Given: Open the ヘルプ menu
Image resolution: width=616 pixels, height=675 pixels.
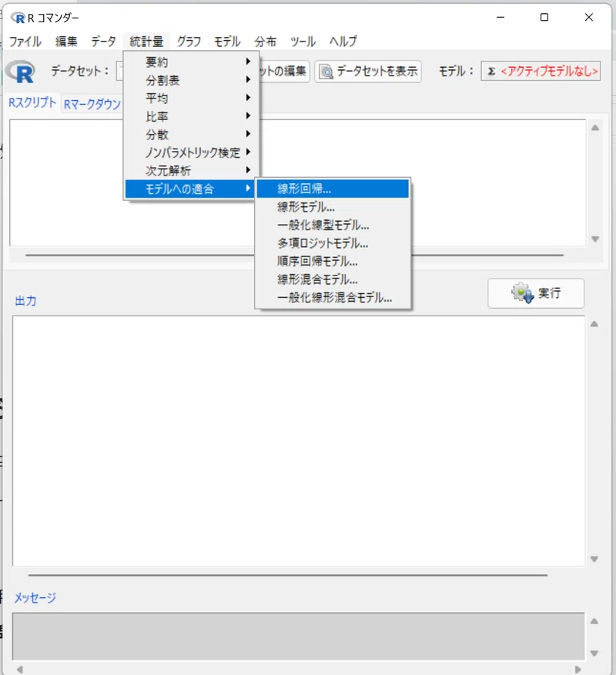Looking at the screenshot, I should coord(343,42).
